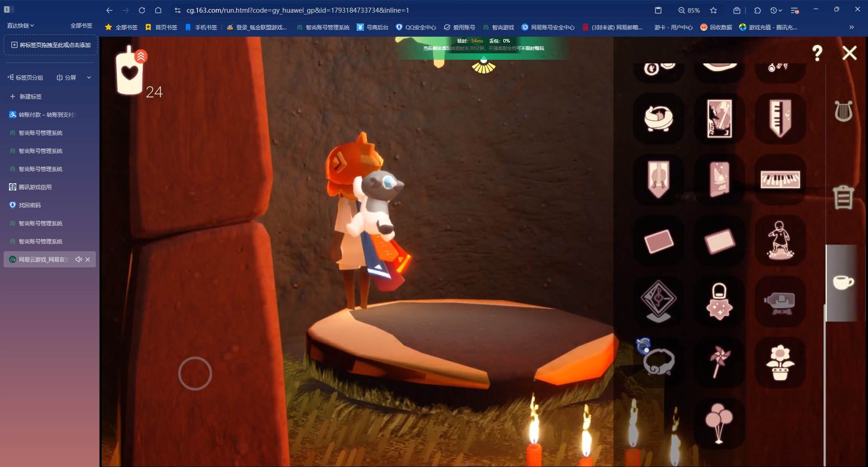868x467 pixels.
Task: Select the lantern prop icon
Action: (x=719, y=301)
